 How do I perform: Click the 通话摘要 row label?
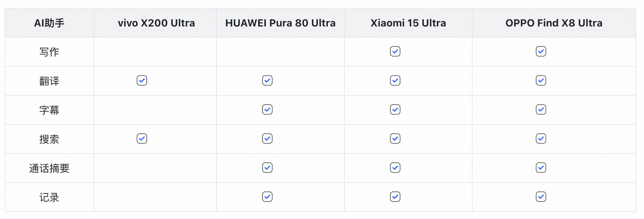tap(49, 168)
